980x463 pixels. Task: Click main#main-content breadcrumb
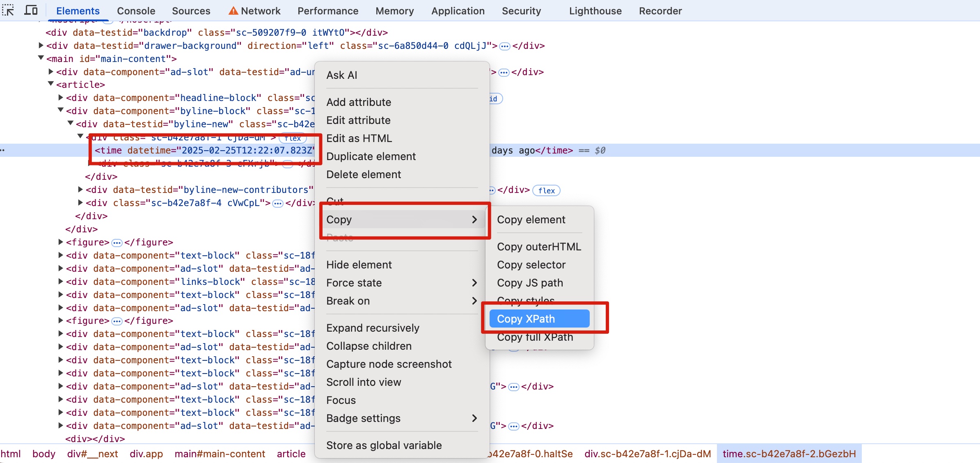[x=220, y=454]
